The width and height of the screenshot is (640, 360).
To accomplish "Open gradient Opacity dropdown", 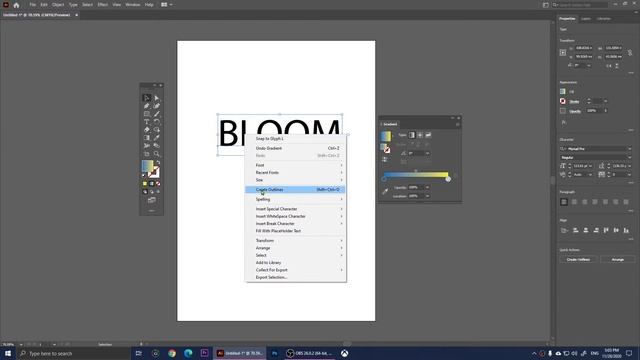I will (427, 187).
